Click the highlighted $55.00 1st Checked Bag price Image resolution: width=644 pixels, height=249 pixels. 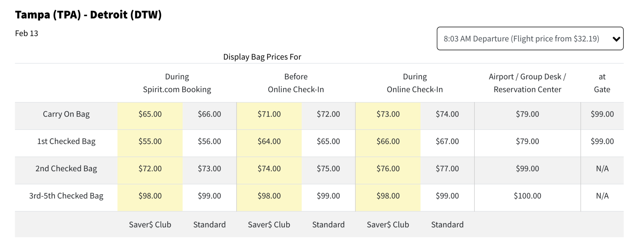pos(150,141)
